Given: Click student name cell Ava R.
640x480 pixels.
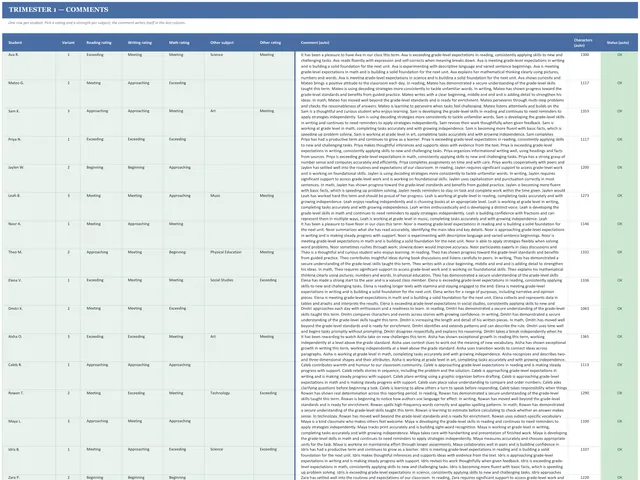Looking at the screenshot, I should tap(29, 66).
